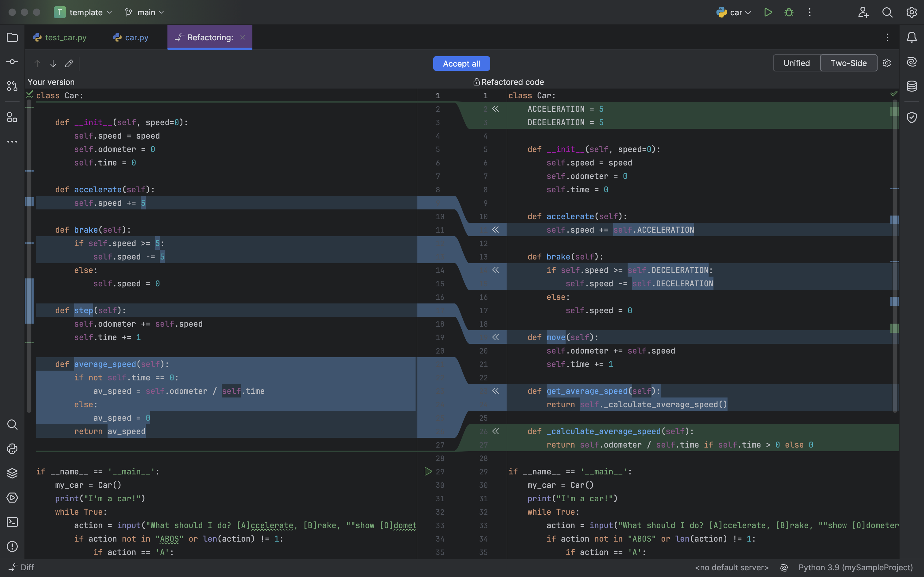Accept the ACCELERATION constants change chevron
This screenshot has width=924, height=577.
tap(496, 109)
